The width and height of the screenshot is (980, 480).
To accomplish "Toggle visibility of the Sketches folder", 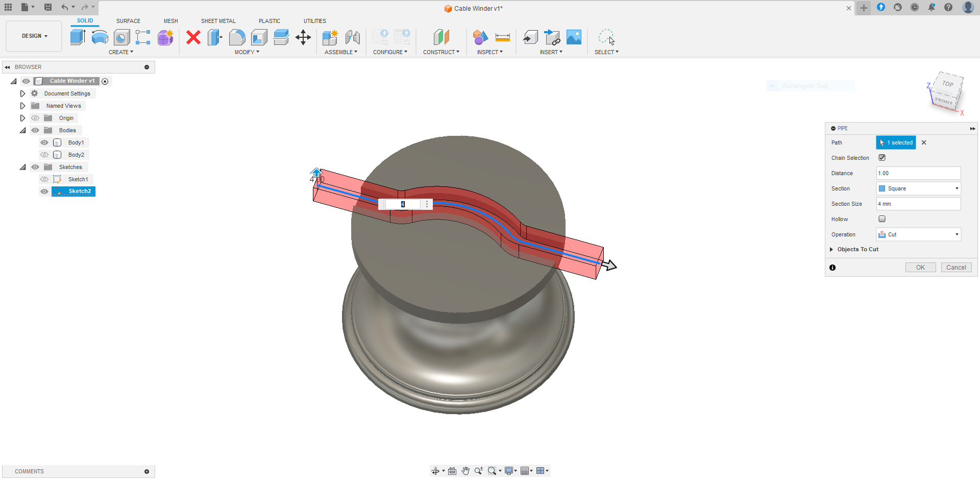I will [x=35, y=167].
